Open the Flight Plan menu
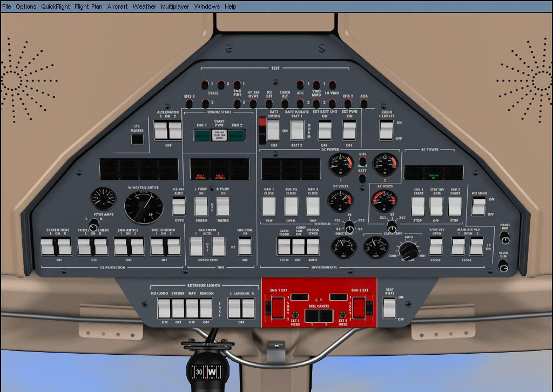553x392 pixels. click(89, 6)
